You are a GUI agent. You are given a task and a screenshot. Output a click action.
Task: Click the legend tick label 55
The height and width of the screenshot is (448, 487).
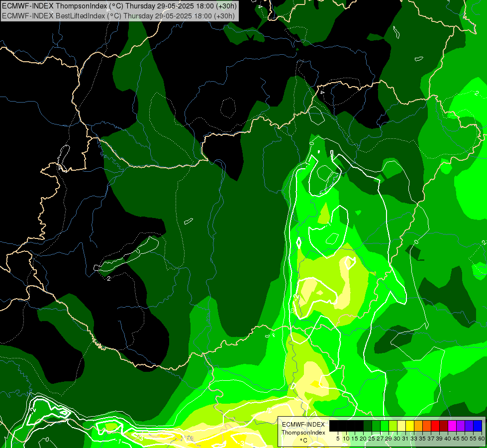473,439
